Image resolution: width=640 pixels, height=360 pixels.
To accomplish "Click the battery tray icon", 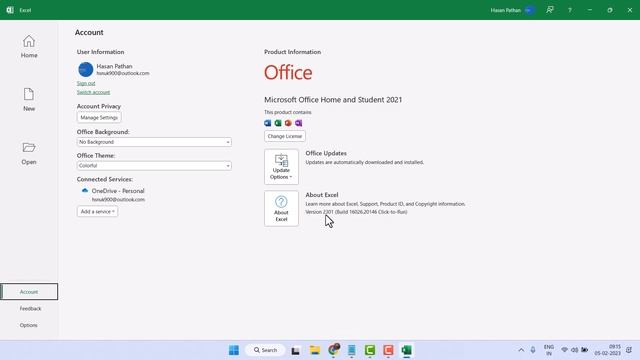I will pyautogui.click(x=584, y=350).
